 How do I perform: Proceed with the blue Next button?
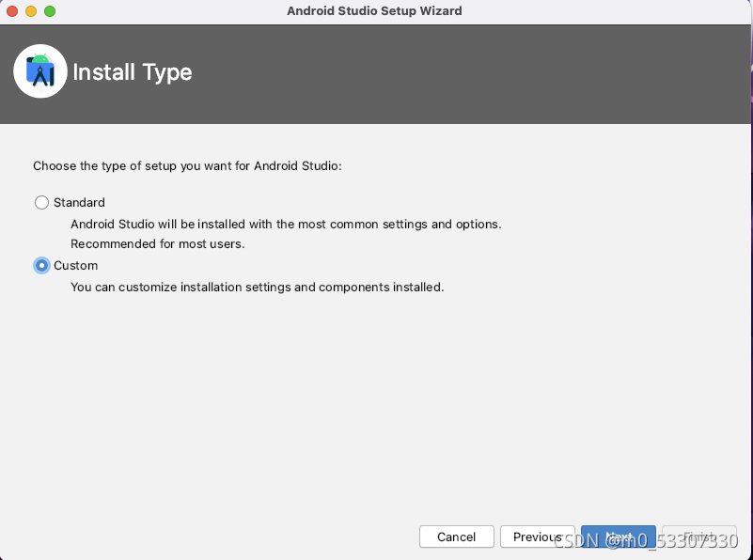(x=618, y=537)
